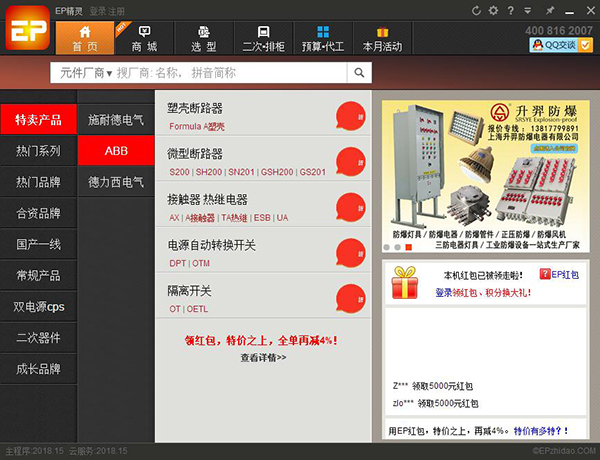Viewport: 600px width, 460px height.
Task: Click the 特价有多特? link
Action: click(546, 431)
